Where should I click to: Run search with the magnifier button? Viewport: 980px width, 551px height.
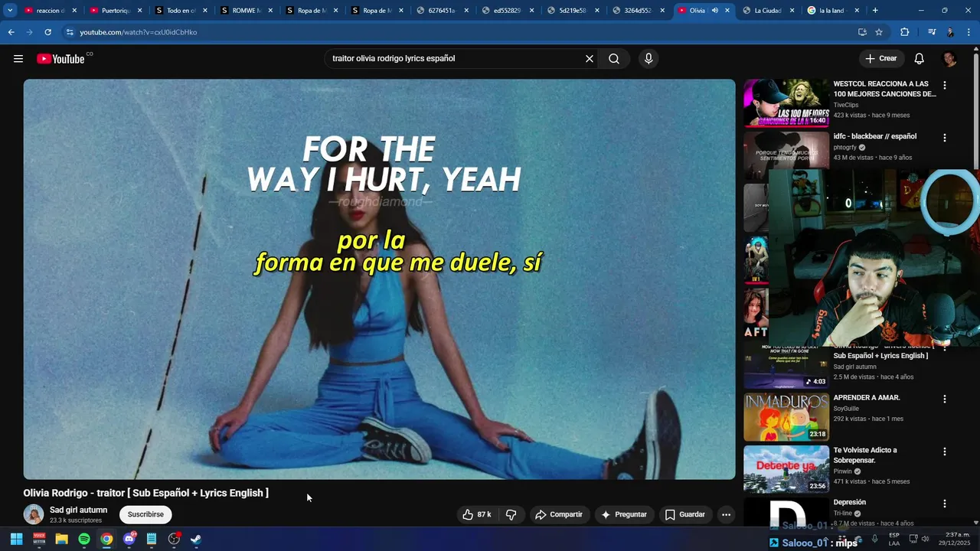[614, 59]
